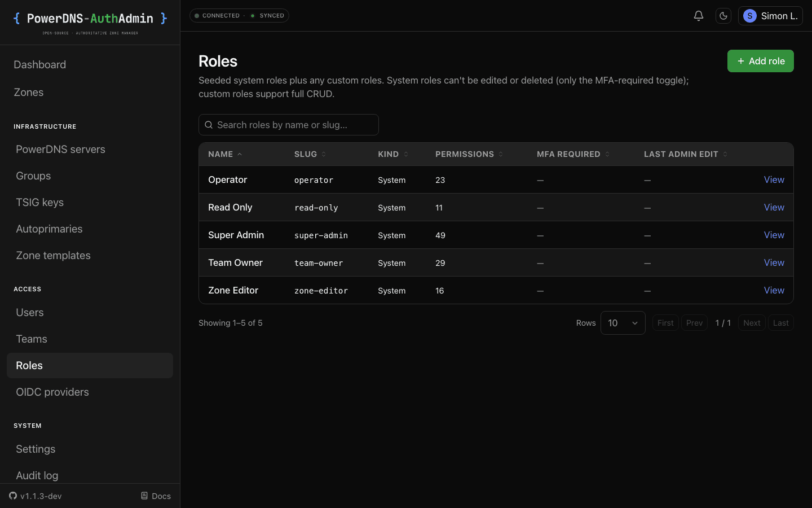This screenshot has width=812, height=508.
Task: Open Teams in the sidebar
Action: pos(90,339)
